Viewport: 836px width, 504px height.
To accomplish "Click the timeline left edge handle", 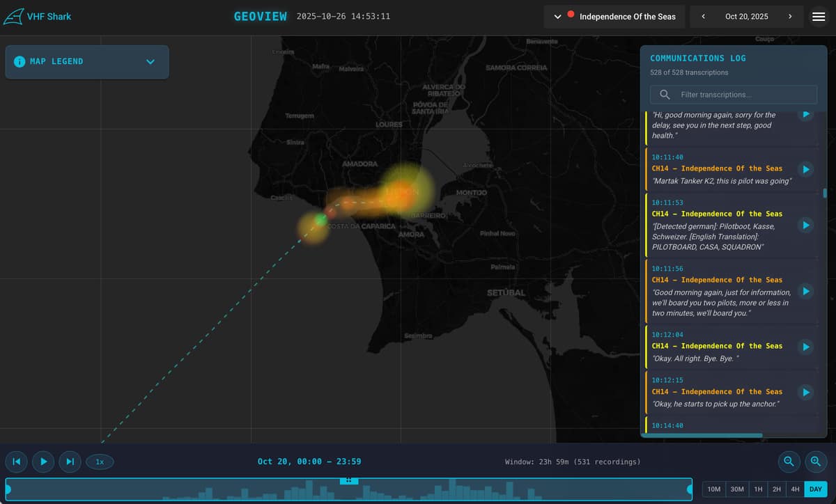I will (8, 489).
